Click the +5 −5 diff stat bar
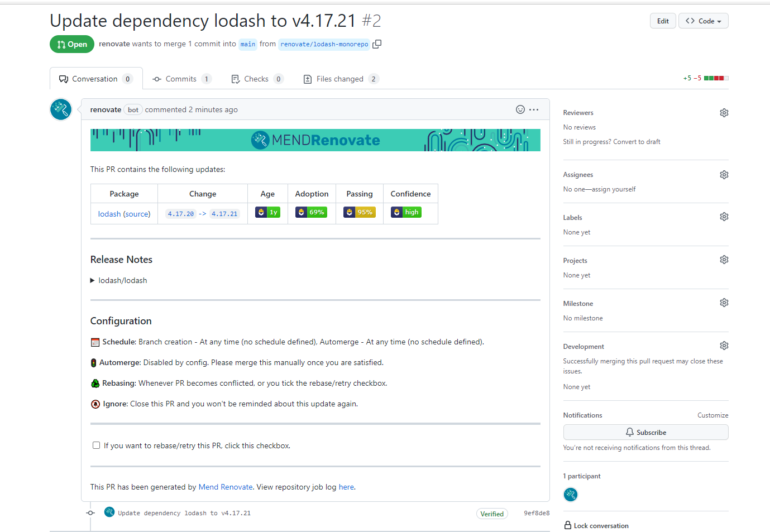770x532 pixels. coord(705,78)
